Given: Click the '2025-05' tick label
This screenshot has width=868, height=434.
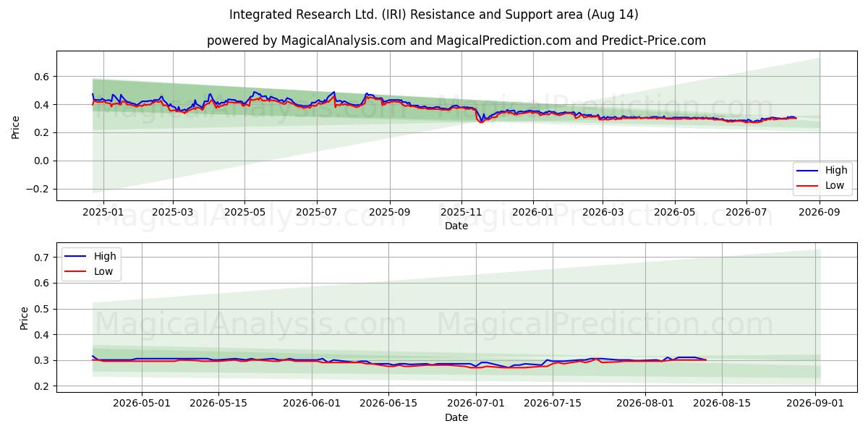Looking at the screenshot, I should pyautogui.click(x=244, y=212).
